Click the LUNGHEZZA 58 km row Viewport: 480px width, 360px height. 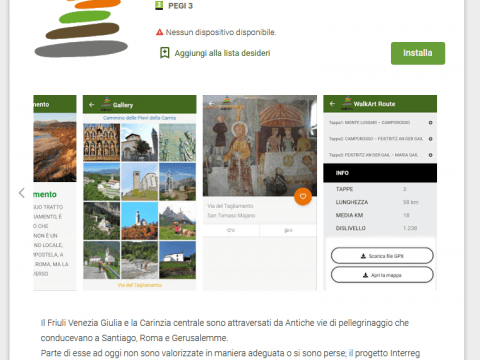(380, 202)
